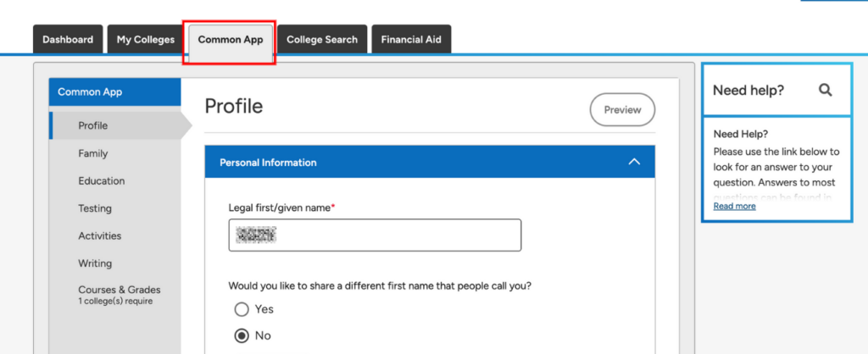Go to the Activities section

tap(99, 236)
